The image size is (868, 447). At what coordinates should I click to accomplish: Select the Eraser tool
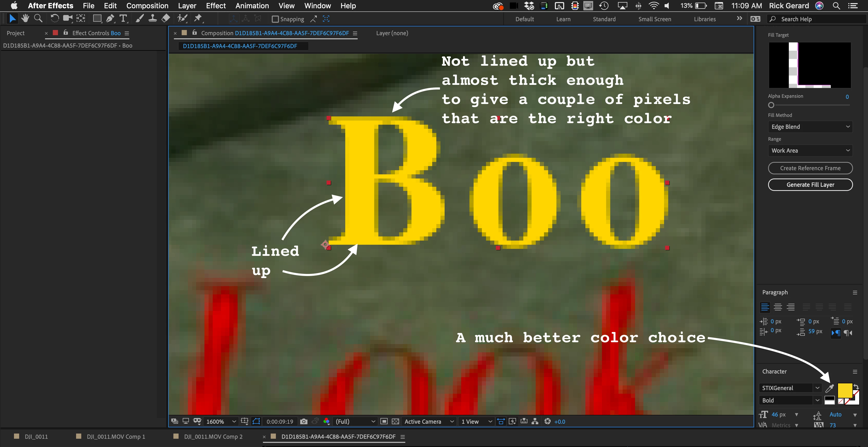pyautogui.click(x=166, y=19)
